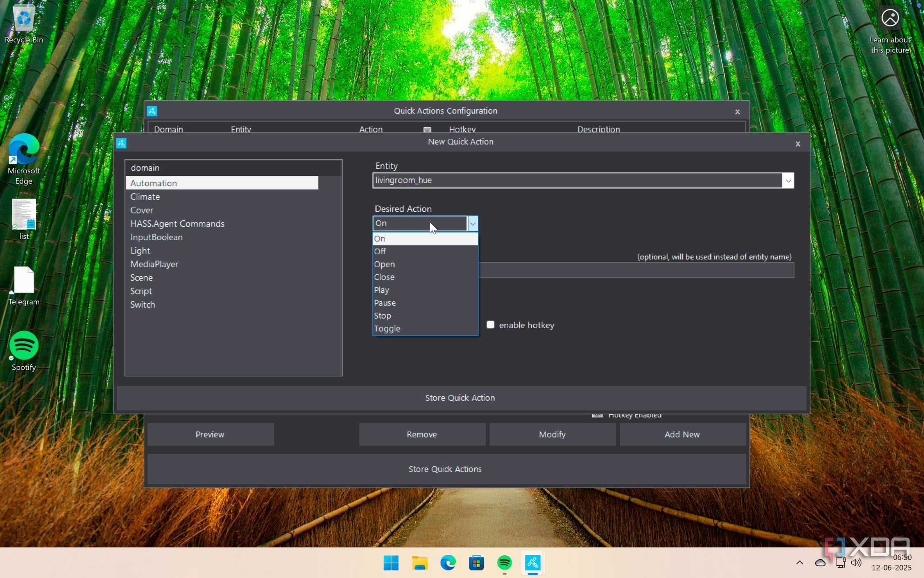Choose Toggle in the action list
Screen dimensions: 924x578
(x=425, y=328)
